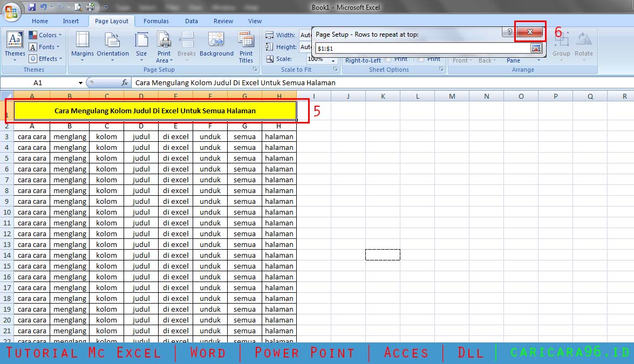Viewport: 634px width, 364px height.
Task: Click cell 'unduk' in row 18
Action: click(x=210, y=299)
